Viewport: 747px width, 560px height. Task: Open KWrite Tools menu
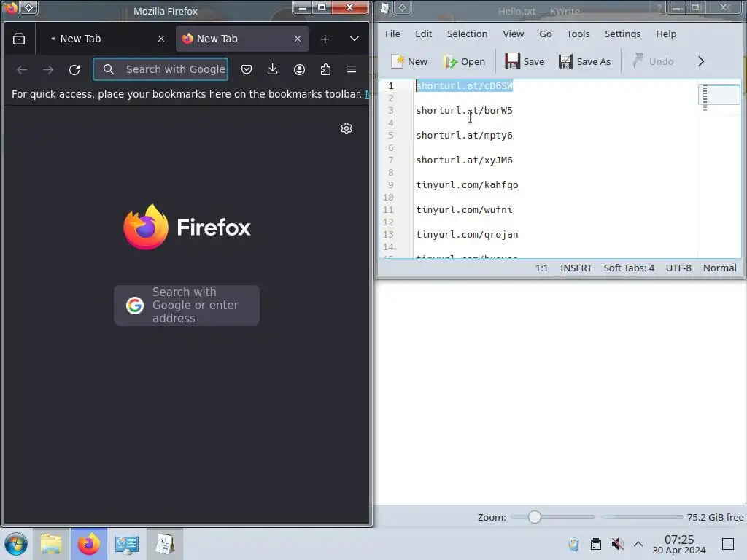coord(578,34)
